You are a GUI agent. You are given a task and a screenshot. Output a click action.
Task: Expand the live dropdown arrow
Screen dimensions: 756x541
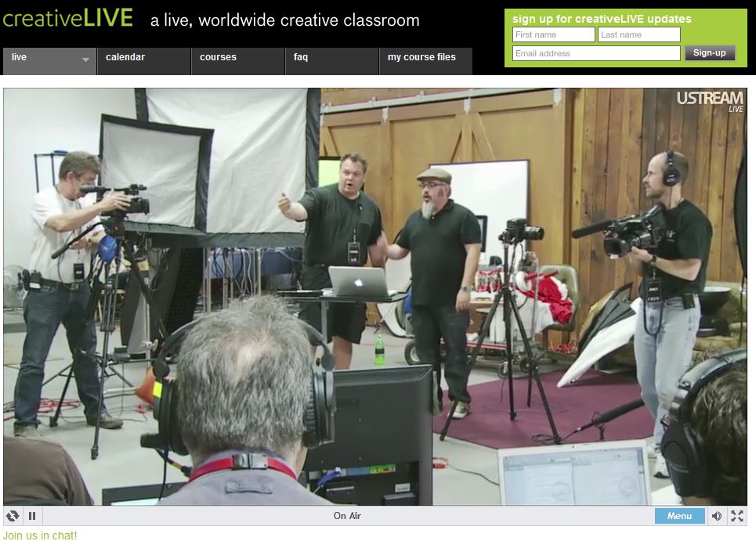(x=85, y=60)
